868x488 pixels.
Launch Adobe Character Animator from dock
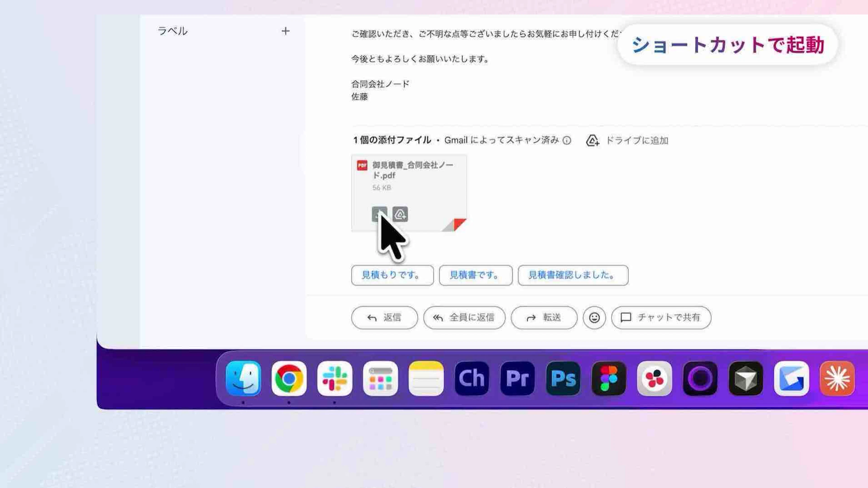[472, 378]
